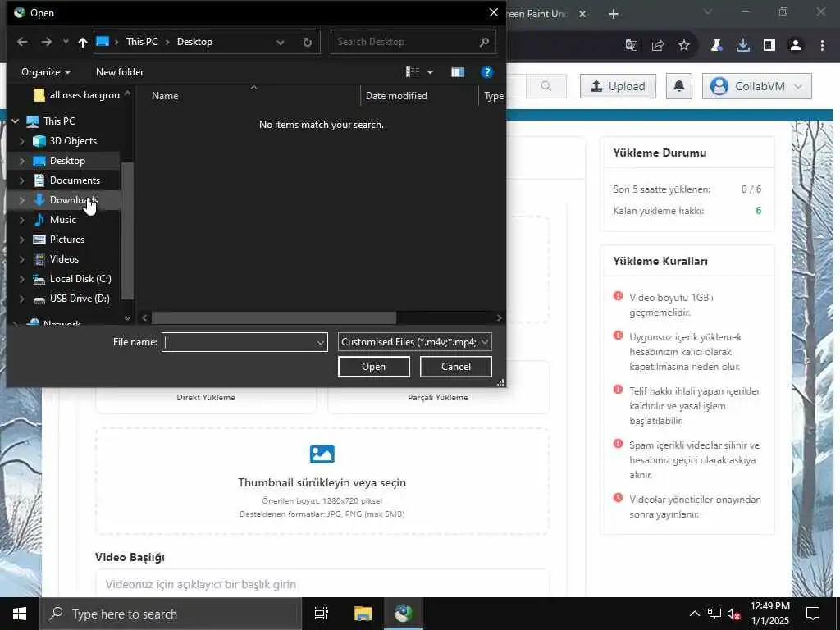840x630 pixels.
Task: Go back in the Open dialog
Action: (x=22, y=42)
